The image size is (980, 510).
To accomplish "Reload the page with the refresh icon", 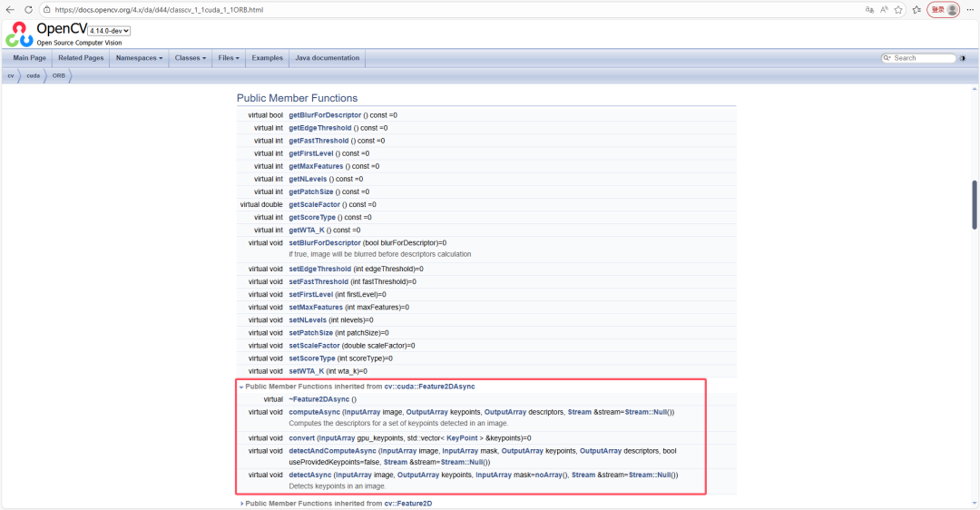I will [x=28, y=10].
